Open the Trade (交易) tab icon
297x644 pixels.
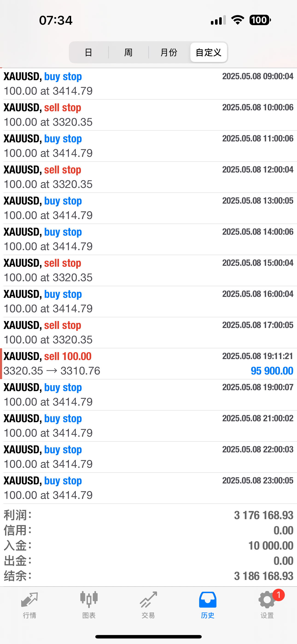coord(148,600)
